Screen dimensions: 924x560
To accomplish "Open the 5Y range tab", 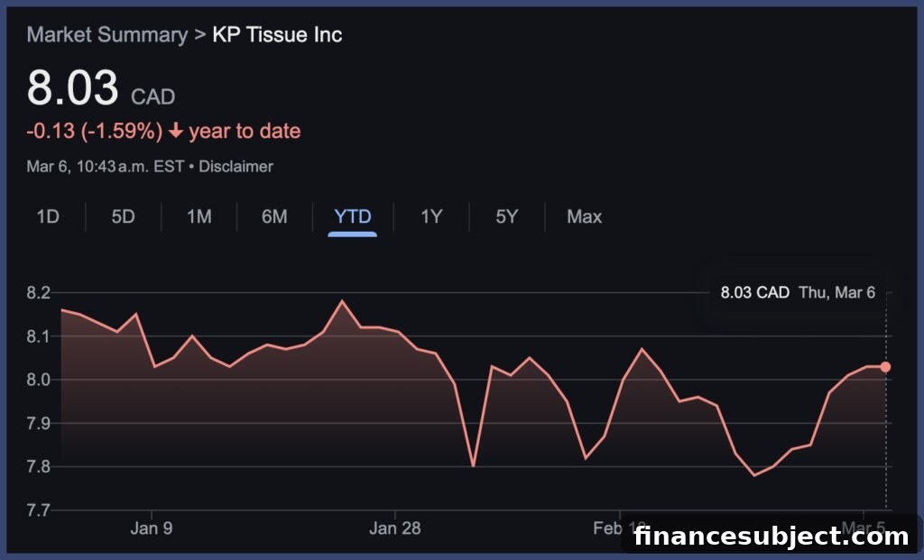I will point(507,216).
